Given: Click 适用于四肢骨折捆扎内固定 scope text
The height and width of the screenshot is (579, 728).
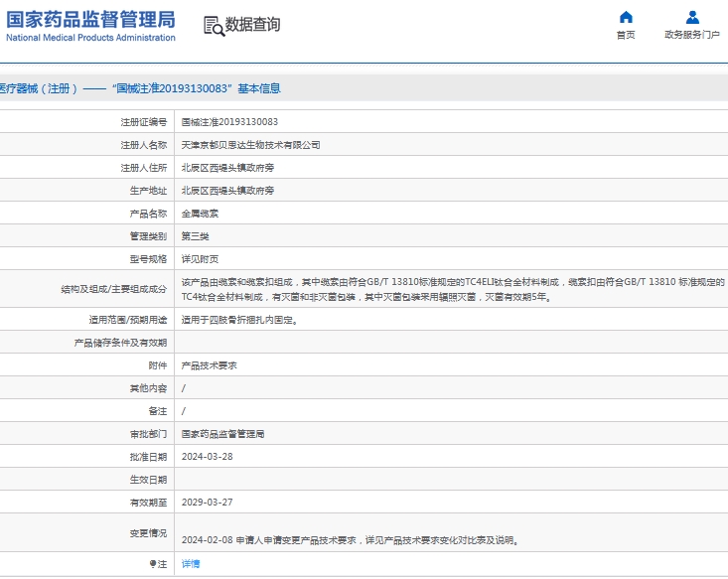Looking at the screenshot, I should [239, 320].
